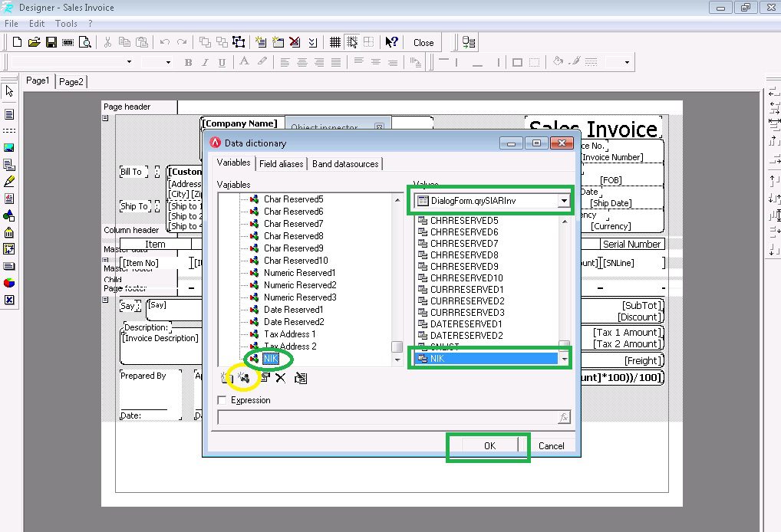Confirm the Data dictionary with OK

tap(488, 445)
